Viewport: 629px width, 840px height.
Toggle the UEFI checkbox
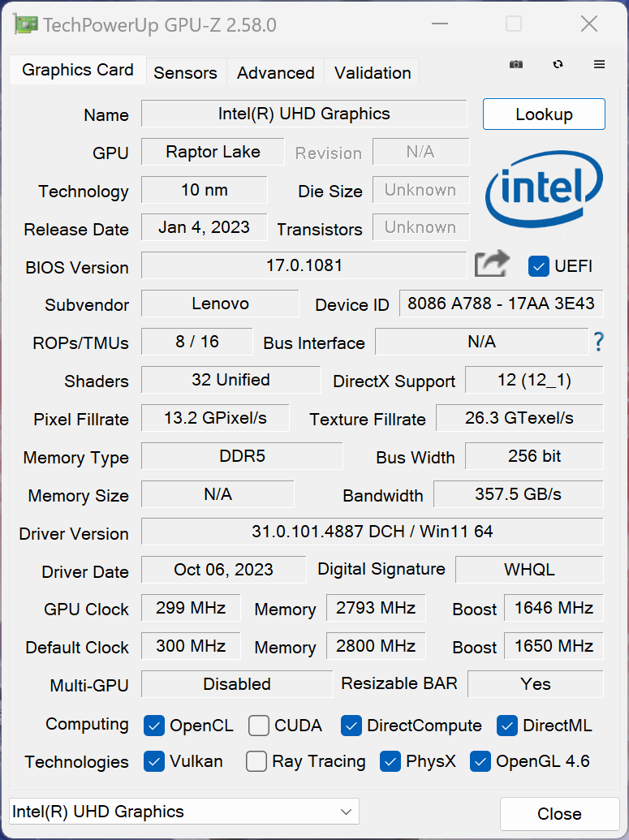click(539, 265)
